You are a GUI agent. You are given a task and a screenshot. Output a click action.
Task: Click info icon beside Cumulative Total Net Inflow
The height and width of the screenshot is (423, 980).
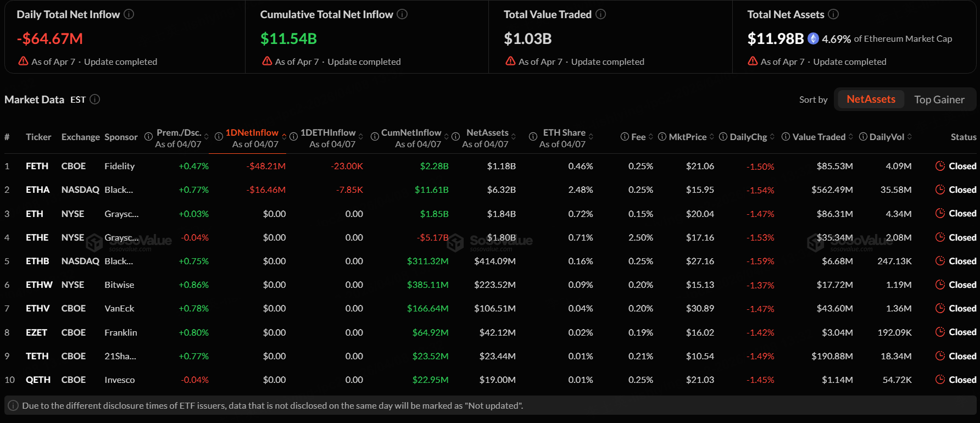click(402, 14)
